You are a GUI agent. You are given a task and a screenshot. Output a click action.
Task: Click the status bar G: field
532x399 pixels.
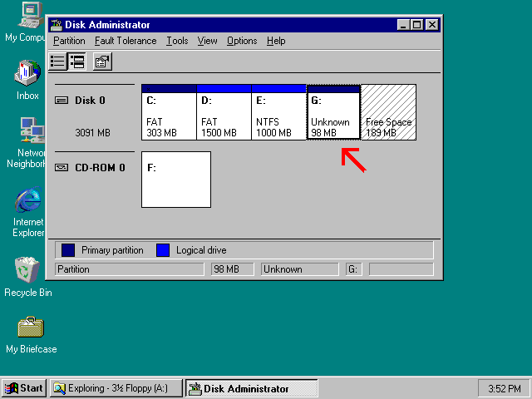tap(354, 269)
